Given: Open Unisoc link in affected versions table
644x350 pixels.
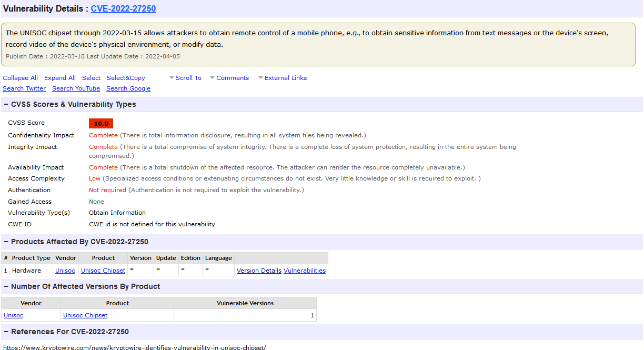Looking at the screenshot, I should coord(13,315).
